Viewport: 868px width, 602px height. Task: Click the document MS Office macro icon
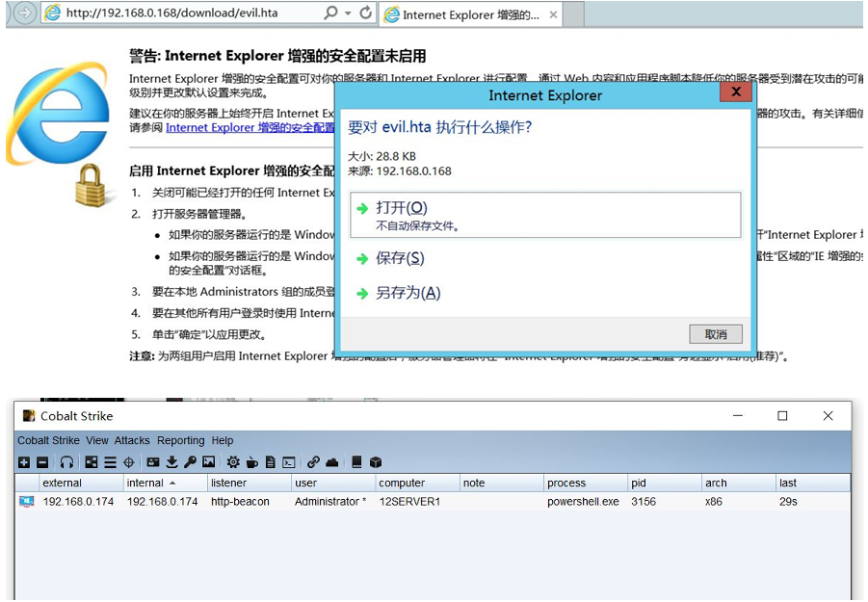(x=270, y=462)
